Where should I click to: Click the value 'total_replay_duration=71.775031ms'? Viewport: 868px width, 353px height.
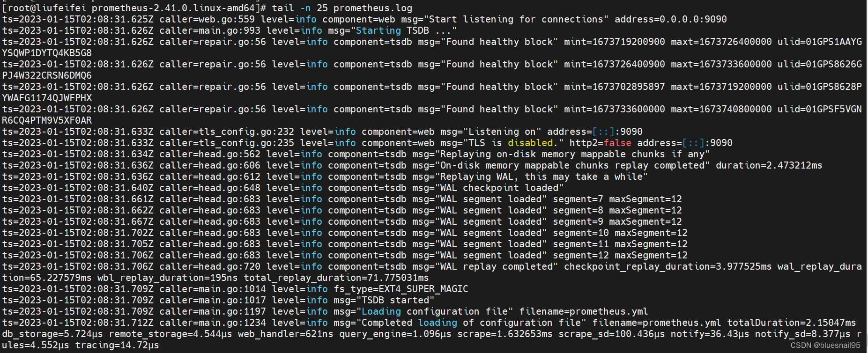tap(336, 278)
